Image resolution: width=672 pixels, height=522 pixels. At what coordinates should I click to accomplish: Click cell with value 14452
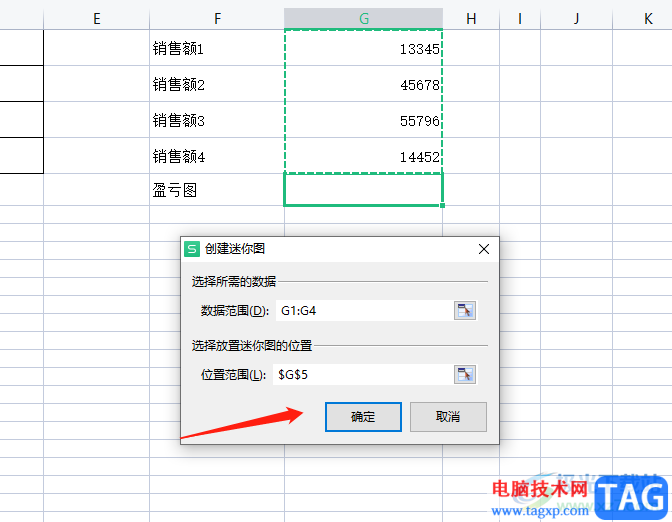363,156
